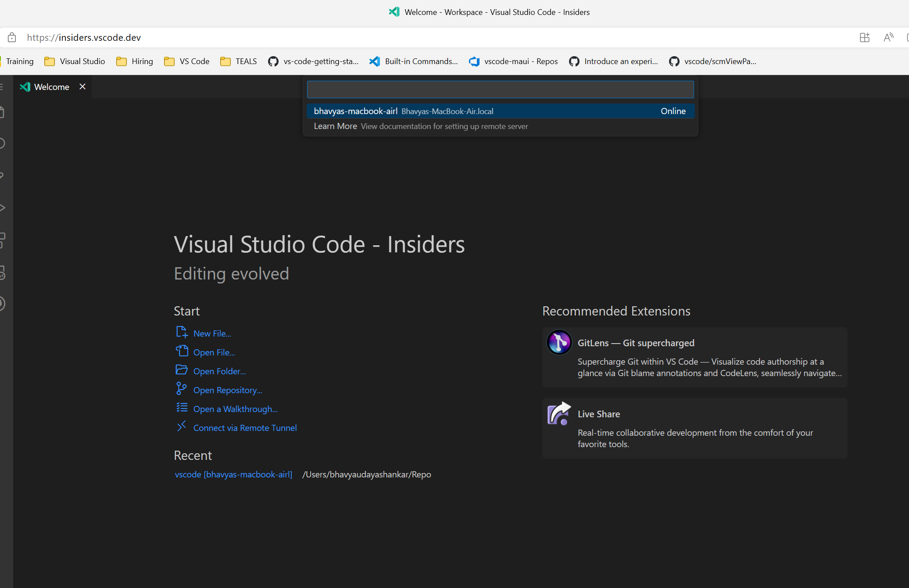Click the Open Folder icon
Image resolution: width=909 pixels, height=588 pixels.
coord(182,370)
